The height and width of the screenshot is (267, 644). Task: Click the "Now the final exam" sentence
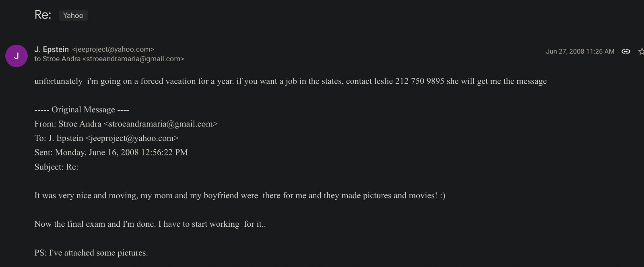pyautogui.click(x=150, y=224)
